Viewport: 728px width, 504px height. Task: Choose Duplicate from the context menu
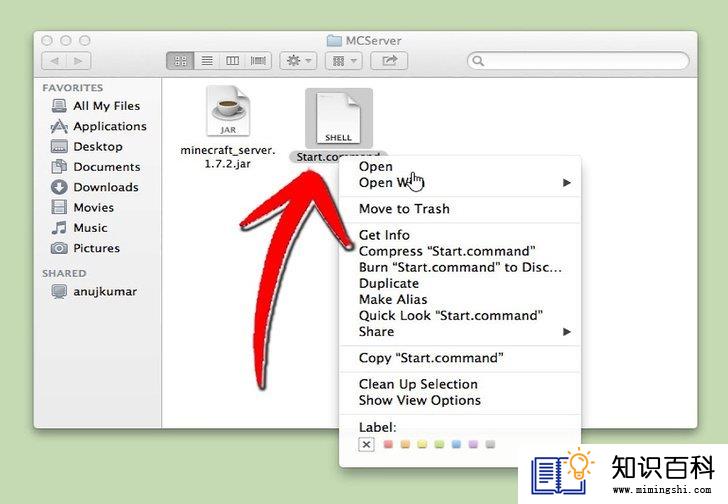click(x=389, y=283)
